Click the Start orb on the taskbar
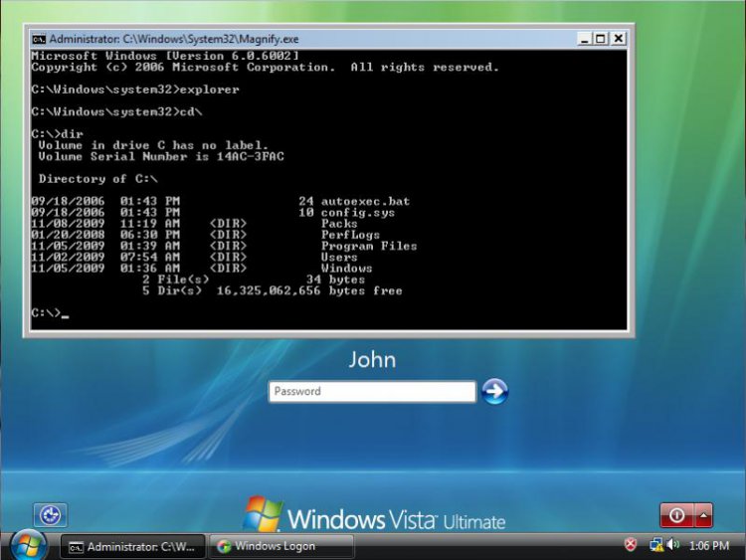Image resolution: width=746 pixels, height=560 pixels. click(29, 545)
